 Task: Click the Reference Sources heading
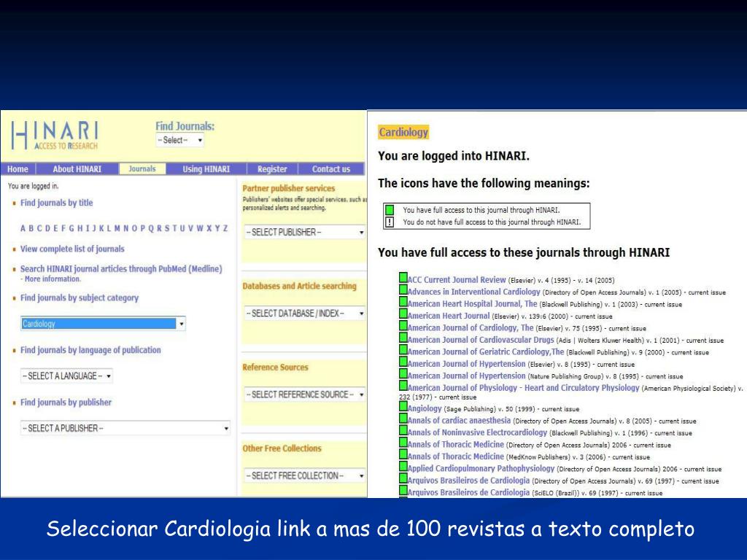tap(275, 367)
